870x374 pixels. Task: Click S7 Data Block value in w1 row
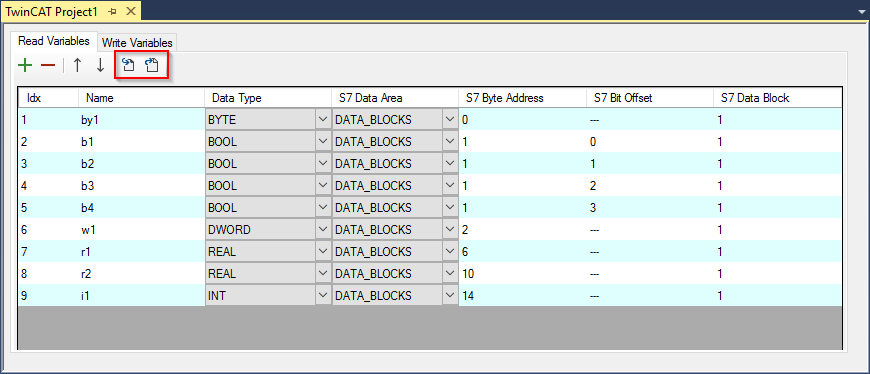(777, 229)
